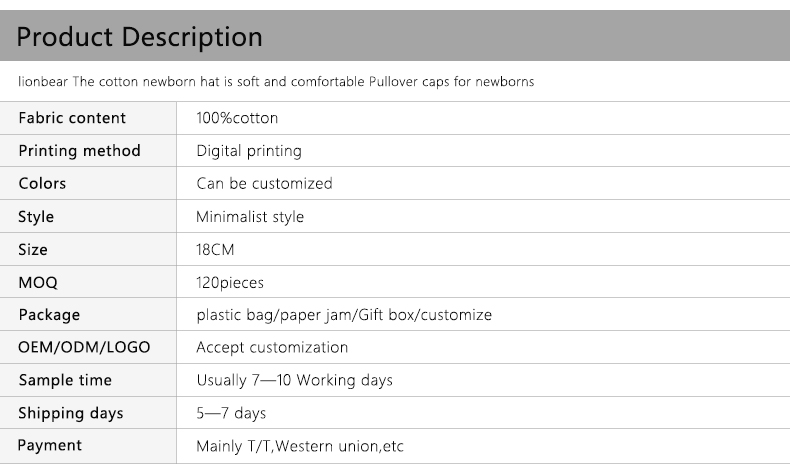Select the Package row label
790x476 pixels.
point(49,315)
